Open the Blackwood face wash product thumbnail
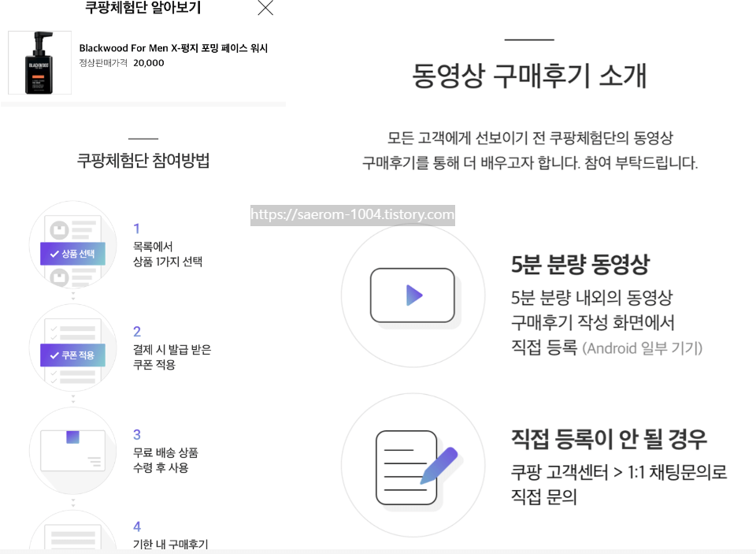This screenshot has width=756, height=554. (39, 63)
